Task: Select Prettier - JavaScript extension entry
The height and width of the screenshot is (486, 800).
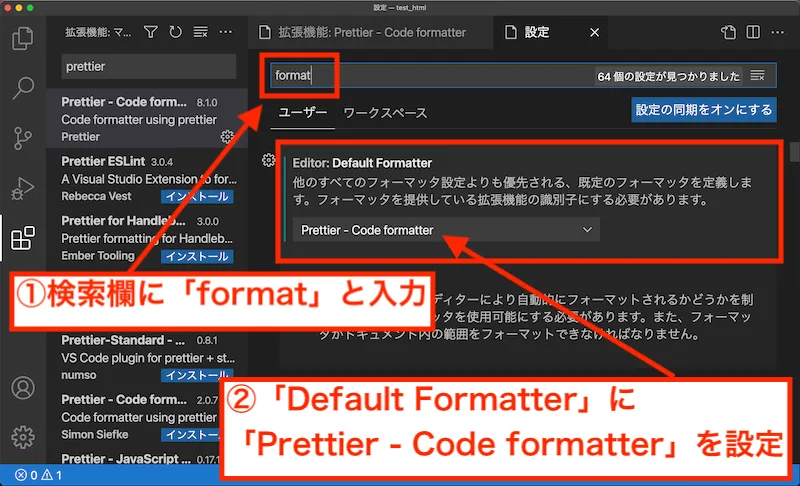Action: tap(134, 459)
